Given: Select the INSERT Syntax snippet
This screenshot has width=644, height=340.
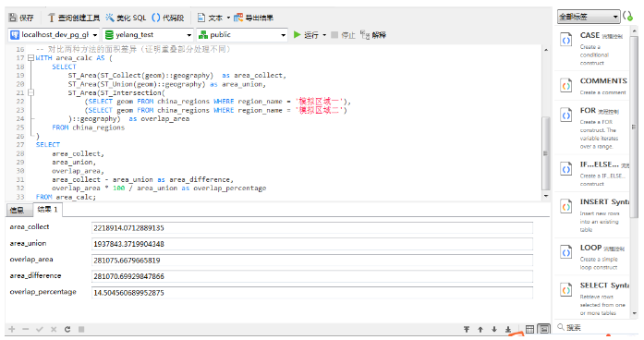Looking at the screenshot, I should tap(592, 215).
